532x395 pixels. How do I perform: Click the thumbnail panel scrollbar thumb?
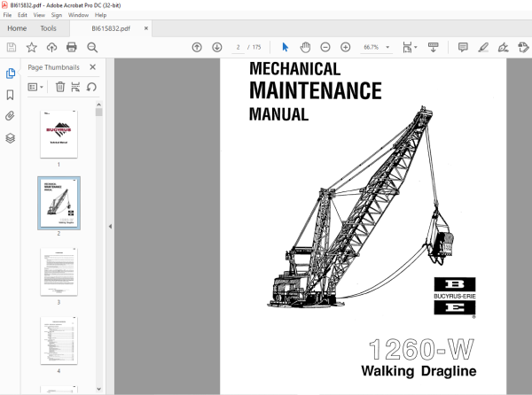tap(98, 112)
